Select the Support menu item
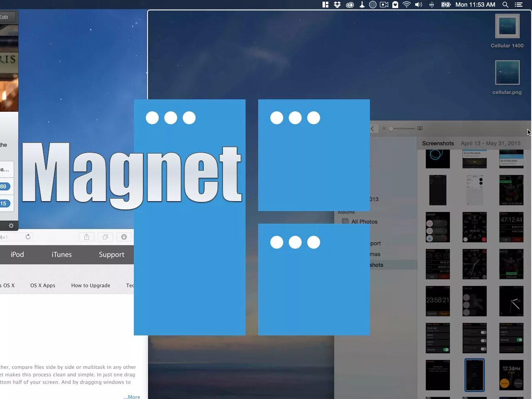 click(111, 254)
